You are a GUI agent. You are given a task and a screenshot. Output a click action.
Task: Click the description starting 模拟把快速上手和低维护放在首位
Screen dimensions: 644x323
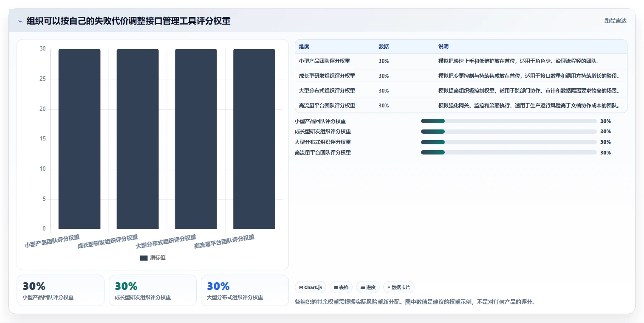(x=520, y=61)
